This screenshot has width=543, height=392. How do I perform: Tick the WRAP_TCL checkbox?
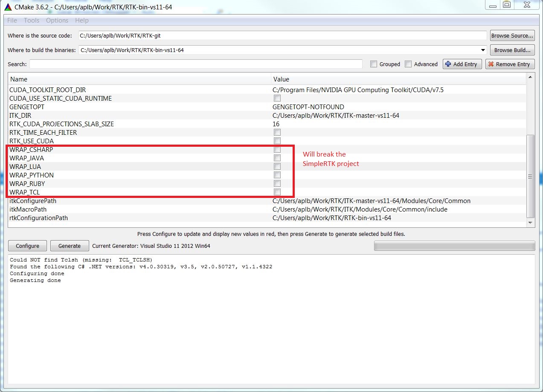(x=277, y=192)
